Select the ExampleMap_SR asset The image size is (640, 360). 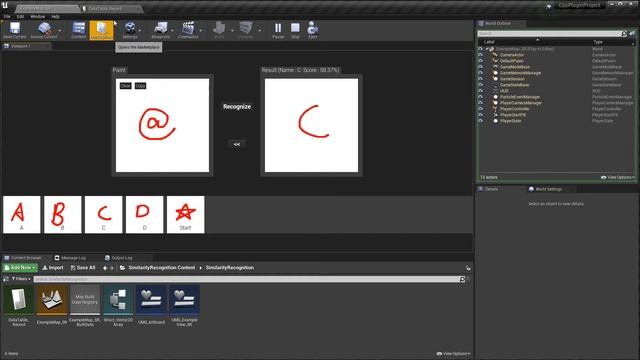[x=52, y=305]
